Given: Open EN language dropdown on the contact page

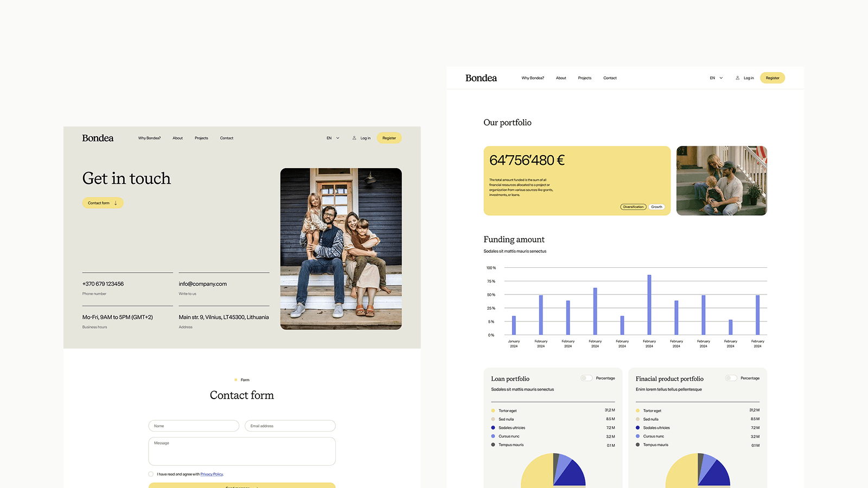Looking at the screenshot, I should pyautogui.click(x=333, y=138).
